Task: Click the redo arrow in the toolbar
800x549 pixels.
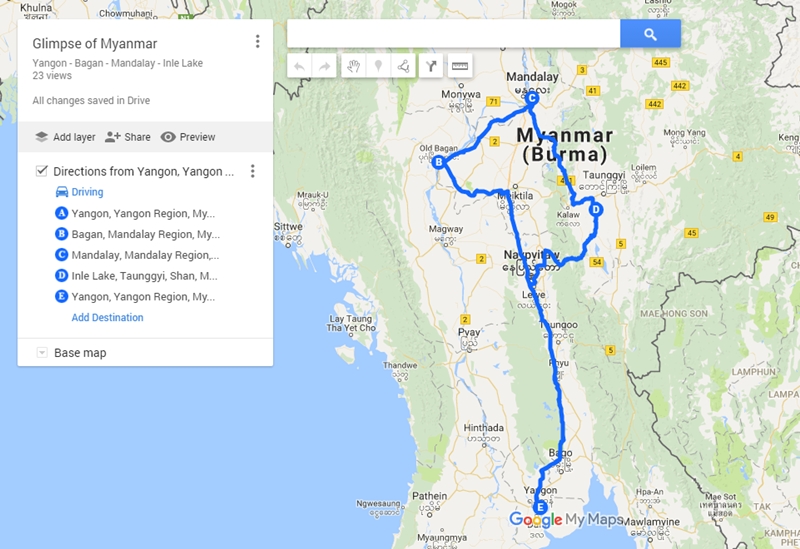Action: point(324,66)
